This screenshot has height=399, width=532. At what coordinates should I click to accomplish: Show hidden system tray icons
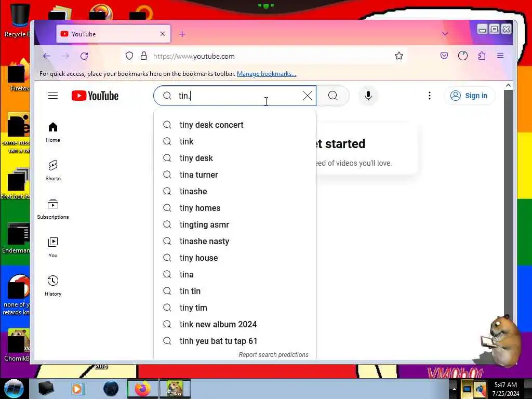click(454, 389)
